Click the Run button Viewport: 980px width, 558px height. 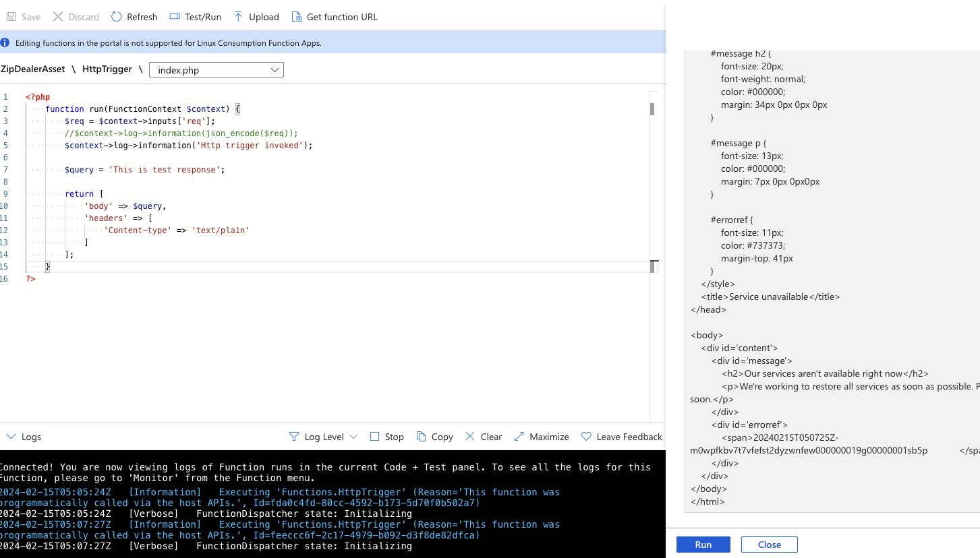click(x=703, y=545)
